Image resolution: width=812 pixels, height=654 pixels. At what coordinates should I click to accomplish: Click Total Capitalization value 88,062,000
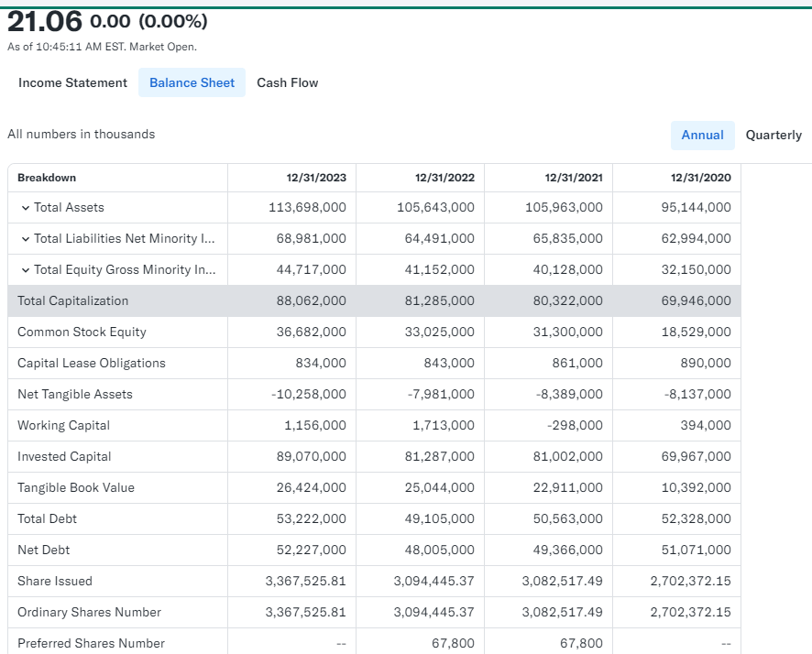(x=312, y=300)
